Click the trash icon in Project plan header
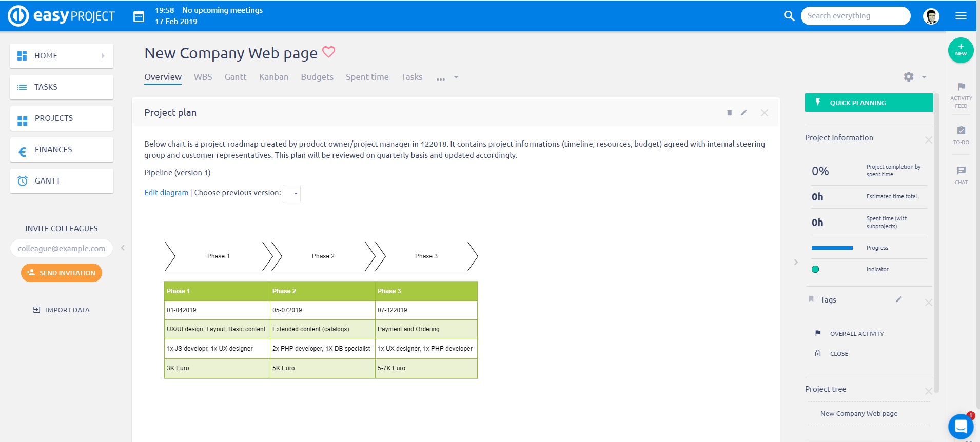 (729, 113)
